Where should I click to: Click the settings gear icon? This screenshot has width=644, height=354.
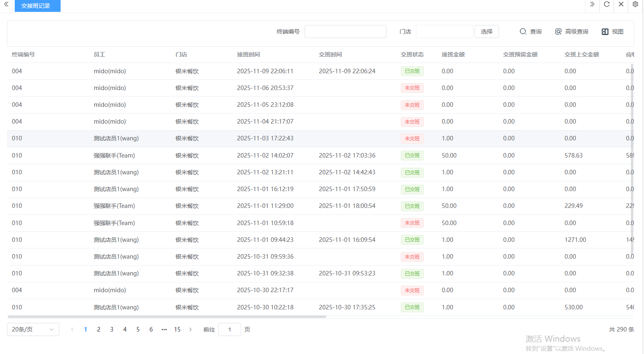coord(635,5)
